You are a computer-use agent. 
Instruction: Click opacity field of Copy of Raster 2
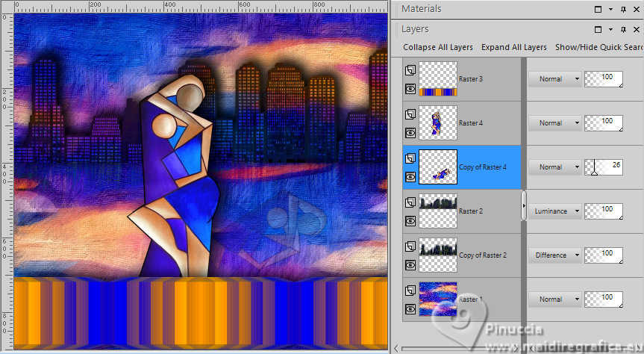pos(604,255)
